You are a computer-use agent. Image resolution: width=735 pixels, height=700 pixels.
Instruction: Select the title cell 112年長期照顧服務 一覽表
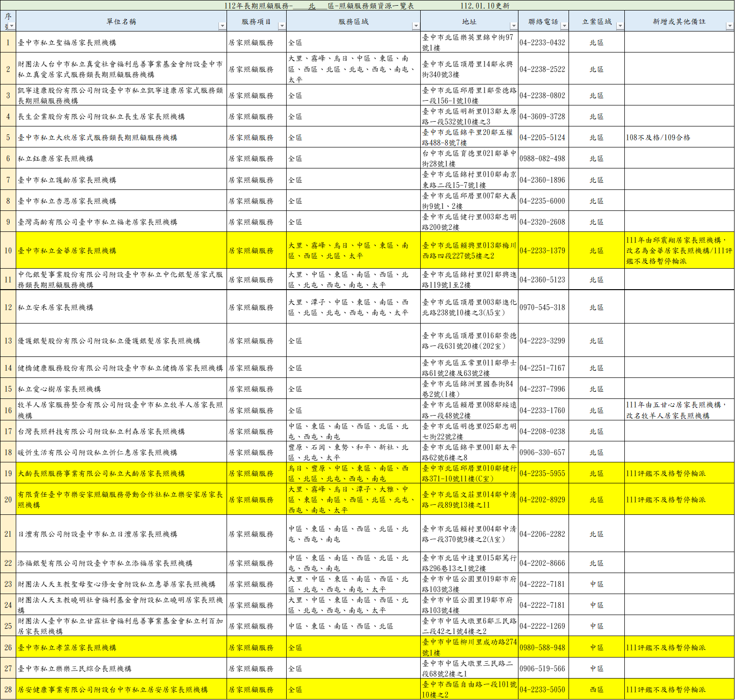(x=367, y=6)
